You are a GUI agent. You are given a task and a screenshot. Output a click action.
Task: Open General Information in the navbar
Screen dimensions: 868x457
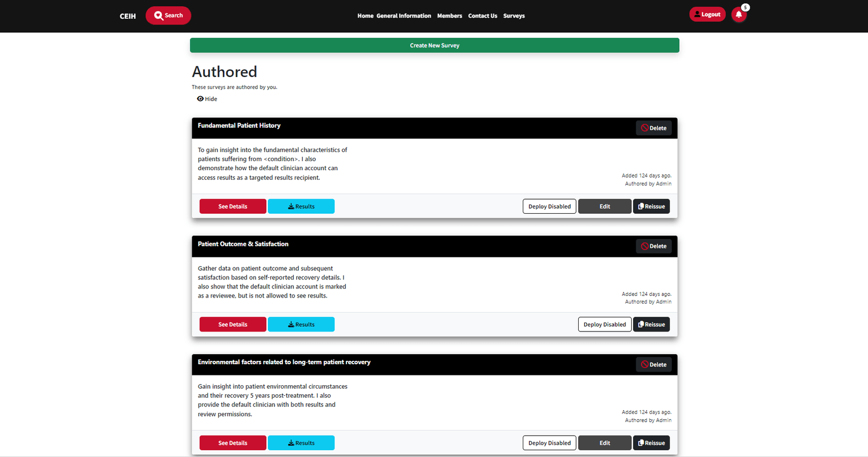click(x=403, y=16)
